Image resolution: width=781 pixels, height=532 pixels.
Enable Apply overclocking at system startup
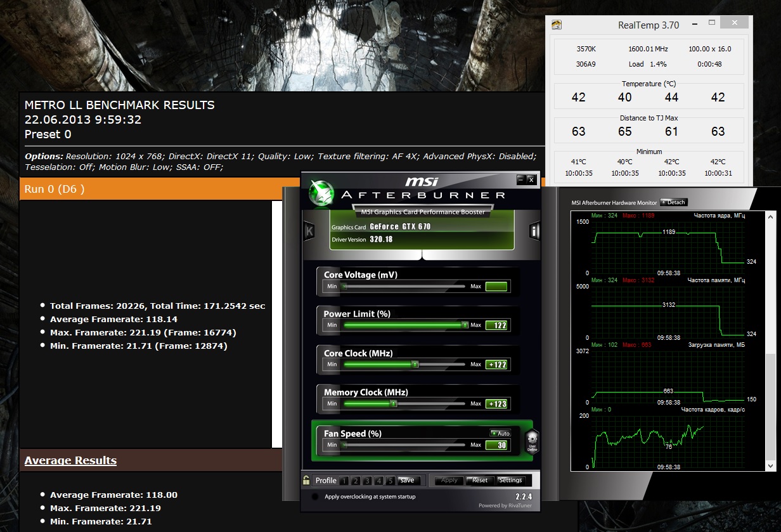(315, 496)
